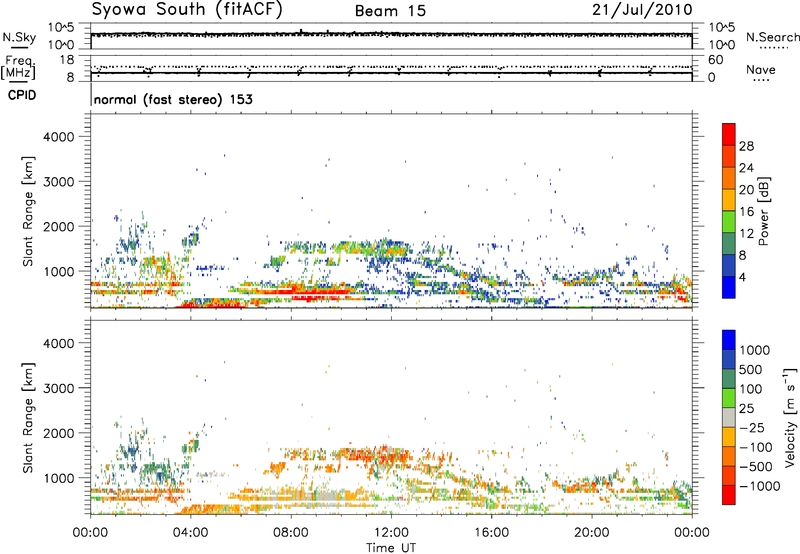Click the '2000' tick of the velocity panel

click(x=58, y=433)
